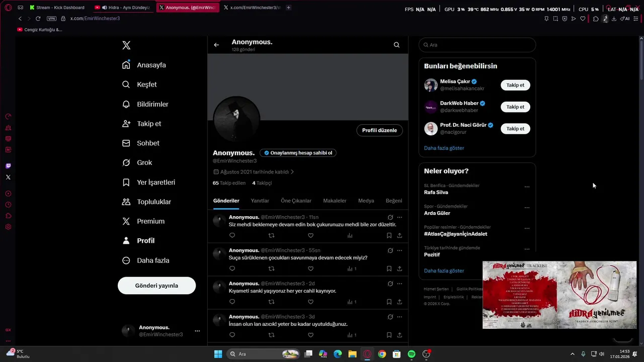This screenshot has height=362, width=644.
Task: Click Daha fazla göster under suggestions
Action: (x=444, y=148)
